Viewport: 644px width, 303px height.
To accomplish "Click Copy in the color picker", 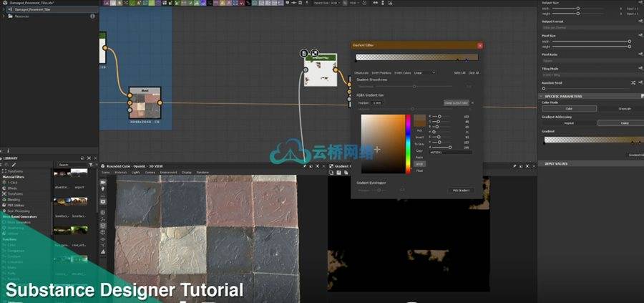I will 419,150.
